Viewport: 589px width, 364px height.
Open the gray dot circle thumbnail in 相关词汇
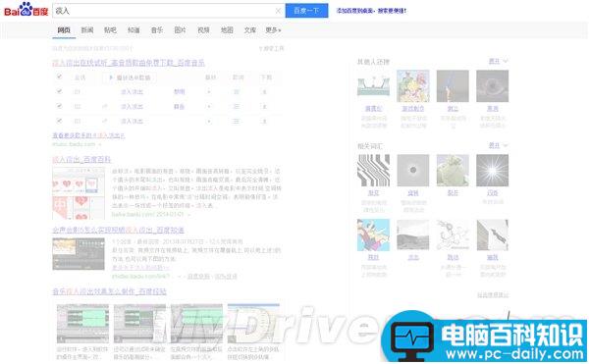[413, 171]
